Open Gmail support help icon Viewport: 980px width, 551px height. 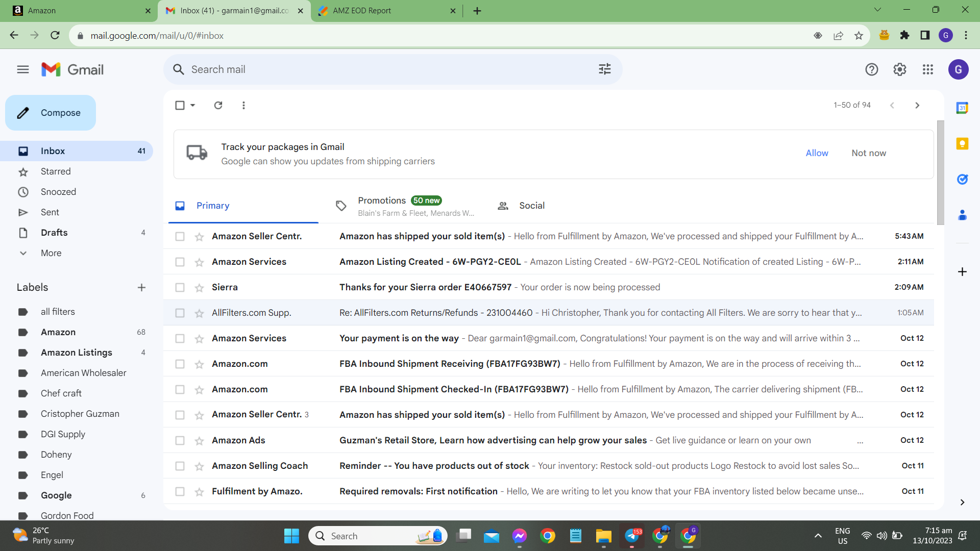tap(872, 69)
